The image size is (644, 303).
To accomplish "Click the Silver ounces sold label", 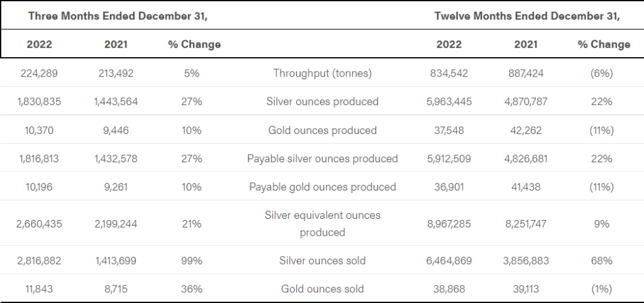I will [323, 260].
